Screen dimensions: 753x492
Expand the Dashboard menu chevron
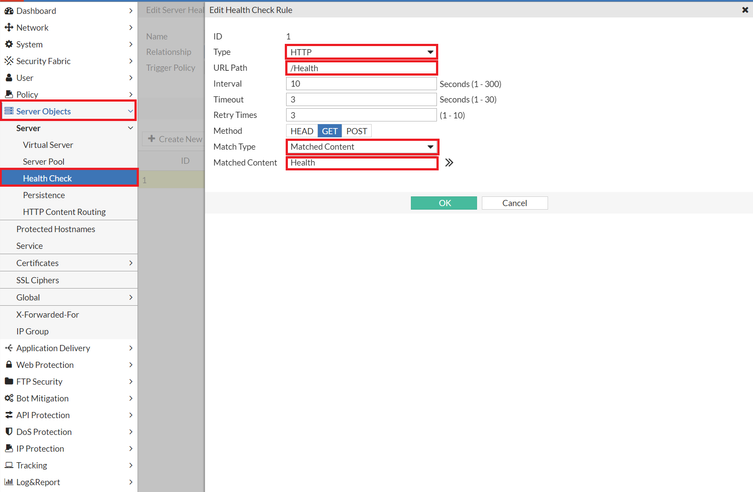(x=131, y=11)
